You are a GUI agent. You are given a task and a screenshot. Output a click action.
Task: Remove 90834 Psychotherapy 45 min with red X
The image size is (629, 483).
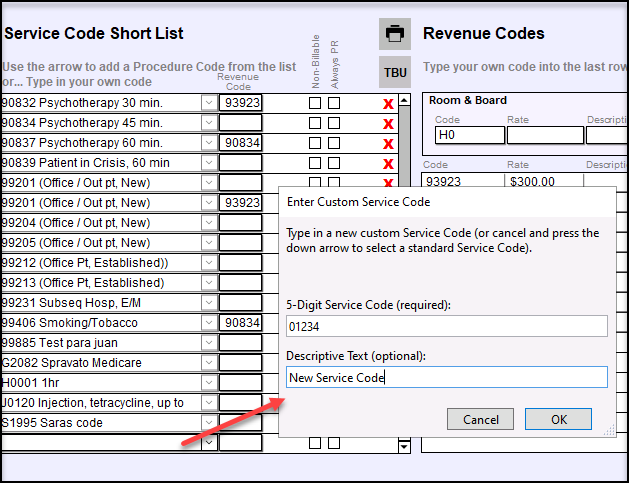[x=388, y=124]
